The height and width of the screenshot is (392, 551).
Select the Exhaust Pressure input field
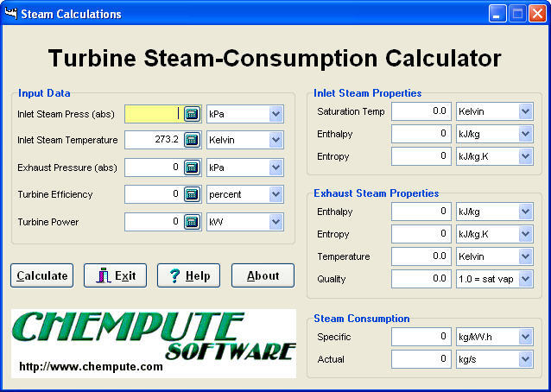(153, 168)
